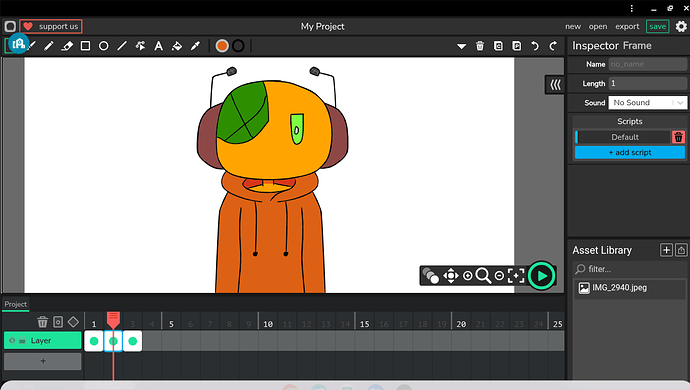690x390 pixels.
Task: Select the Text tool
Action: 158,46
